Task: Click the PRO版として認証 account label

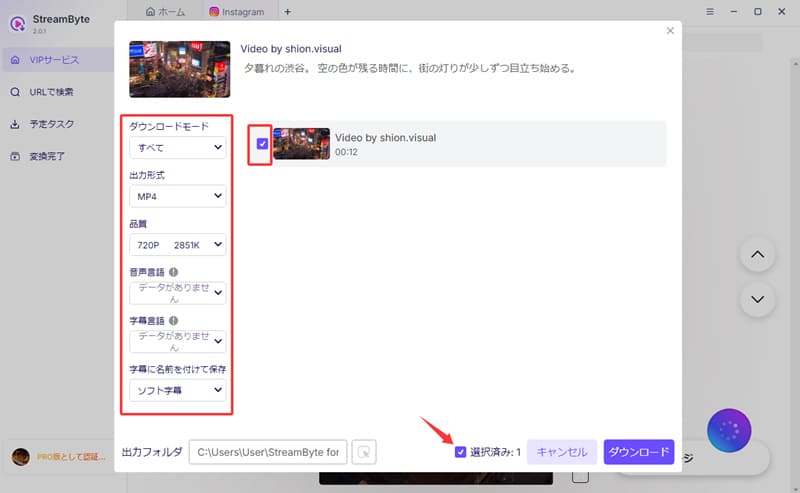Action: pyautogui.click(x=71, y=457)
